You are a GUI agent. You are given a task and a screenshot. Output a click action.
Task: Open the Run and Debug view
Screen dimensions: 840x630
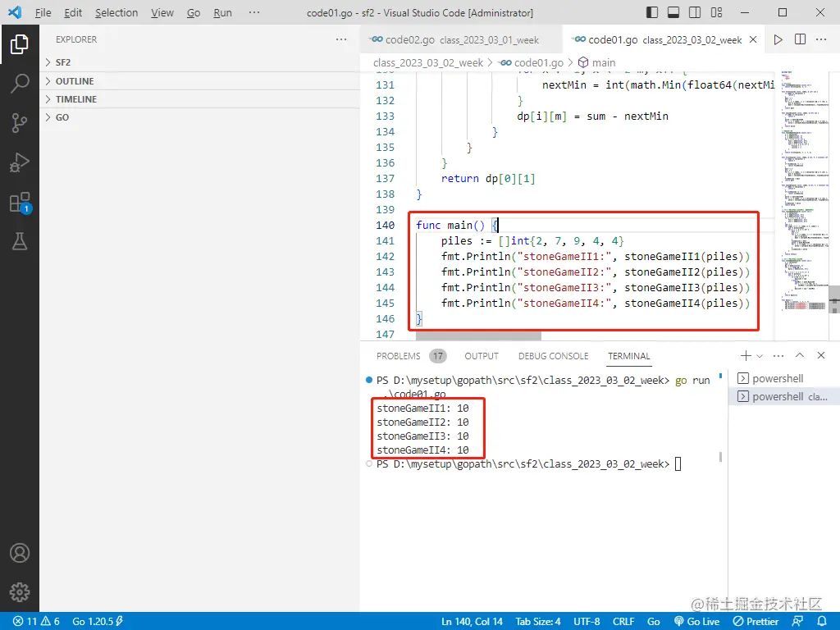click(x=20, y=162)
